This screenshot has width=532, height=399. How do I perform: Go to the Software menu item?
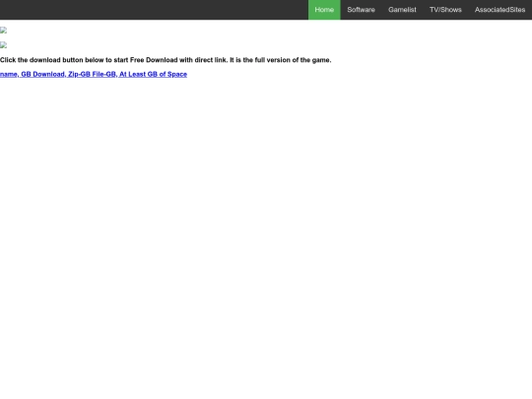361,10
